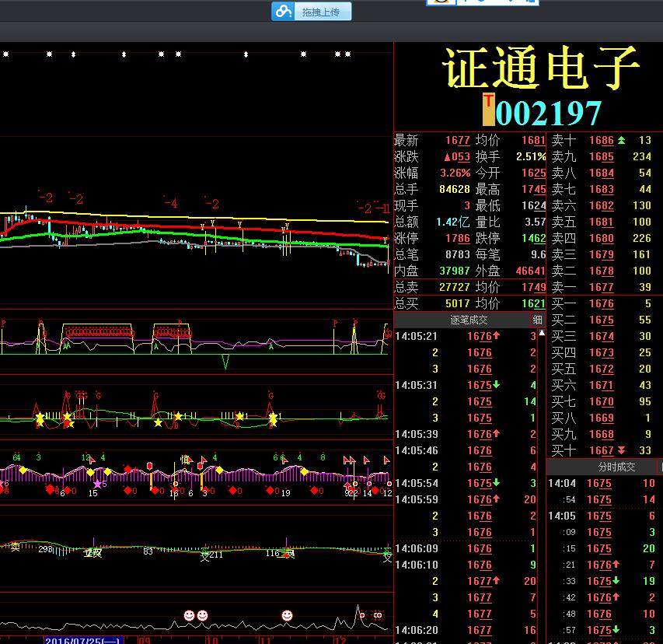The height and width of the screenshot is (644, 663).
Task: Click the 拖拽上传 cloud upload button
Action: 312,12
